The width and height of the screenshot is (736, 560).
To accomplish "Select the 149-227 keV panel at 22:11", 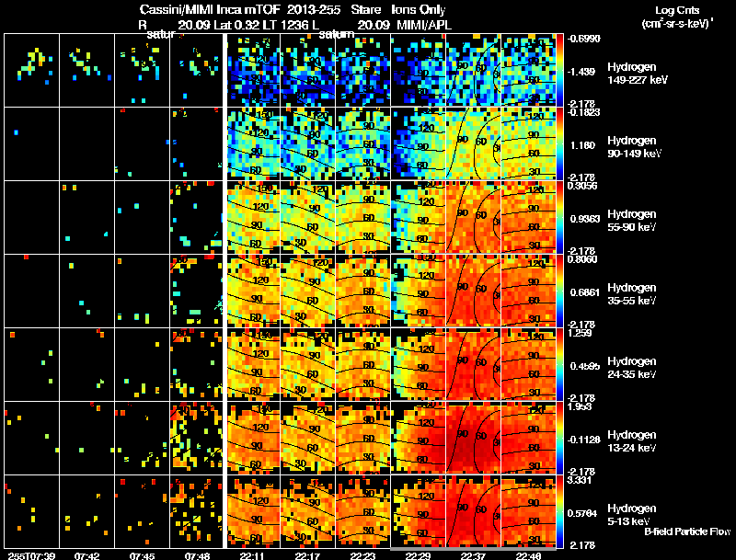I will click(254, 71).
